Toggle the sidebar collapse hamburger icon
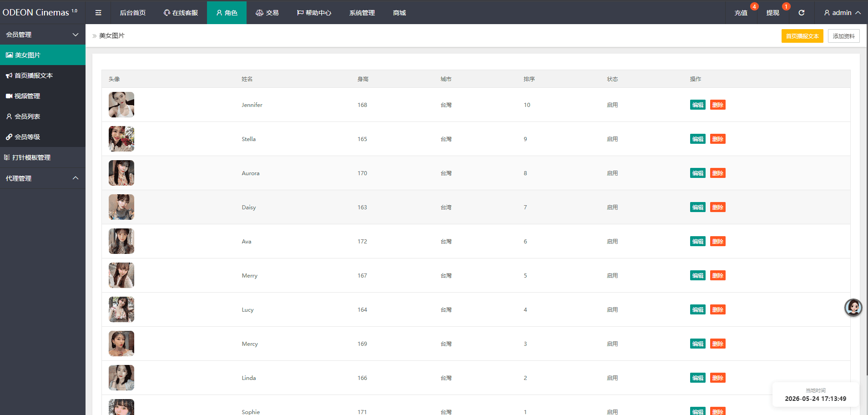The image size is (868, 415). click(x=98, y=13)
